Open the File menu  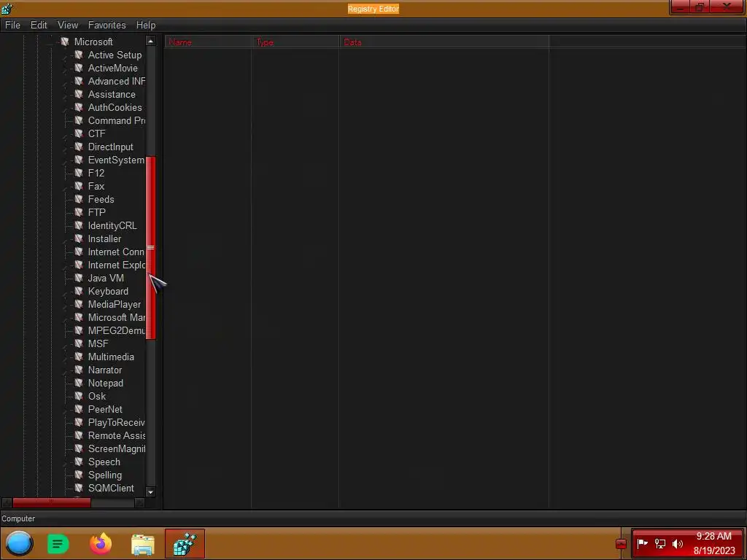click(12, 25)
